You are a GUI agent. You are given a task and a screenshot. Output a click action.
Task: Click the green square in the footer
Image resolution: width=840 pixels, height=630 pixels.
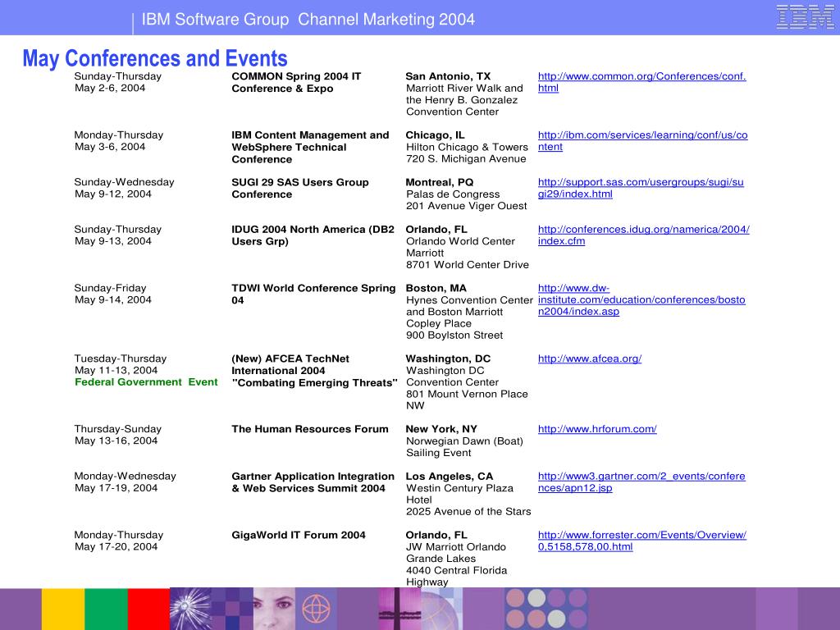click(x=106, y=609)
